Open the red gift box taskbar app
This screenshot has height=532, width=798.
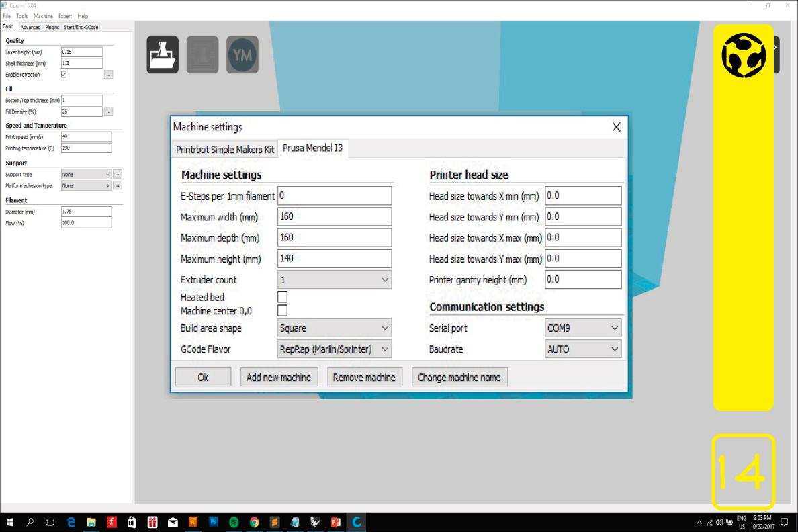point(152,522)
